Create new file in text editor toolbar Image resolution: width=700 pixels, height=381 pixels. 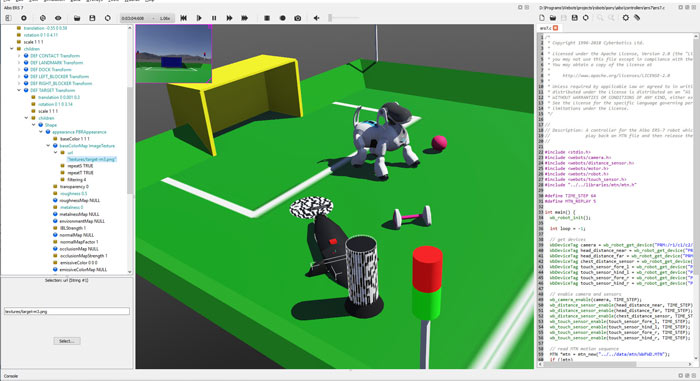(542, 18)
